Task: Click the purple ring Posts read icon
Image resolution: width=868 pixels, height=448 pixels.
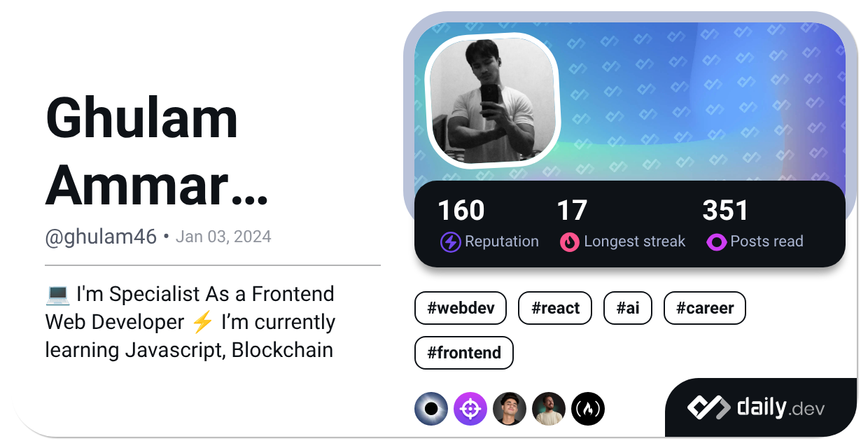Action: click(716, 242)
